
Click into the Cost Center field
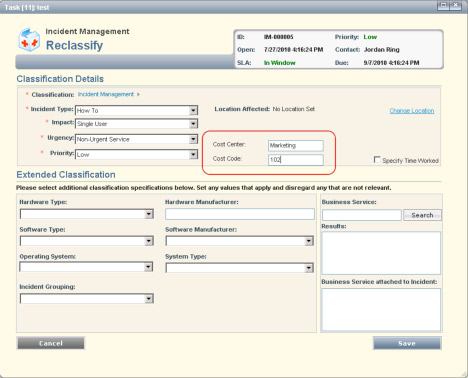click(x=296, y=145)
